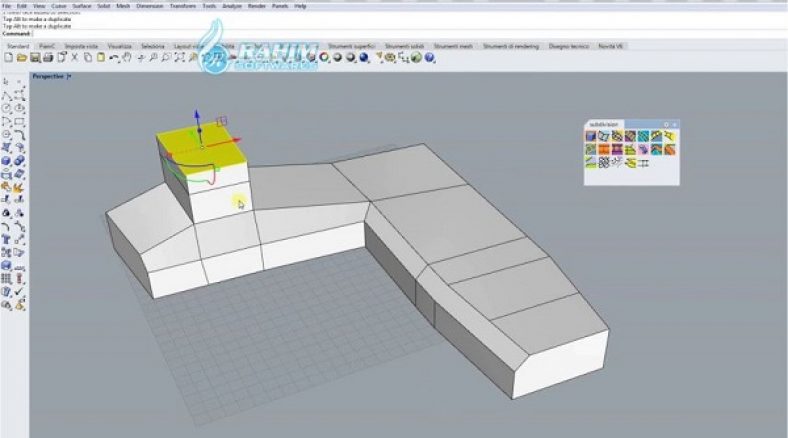Click the teal striped subdivision icon
This screenshot has width=788, height=438.
[643, 136]
